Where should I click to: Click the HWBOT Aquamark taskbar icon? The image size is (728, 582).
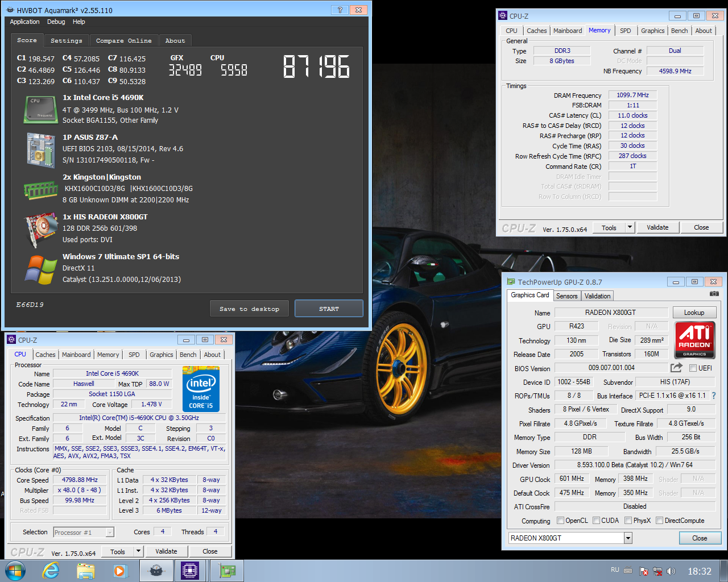[x=156, y=571]
